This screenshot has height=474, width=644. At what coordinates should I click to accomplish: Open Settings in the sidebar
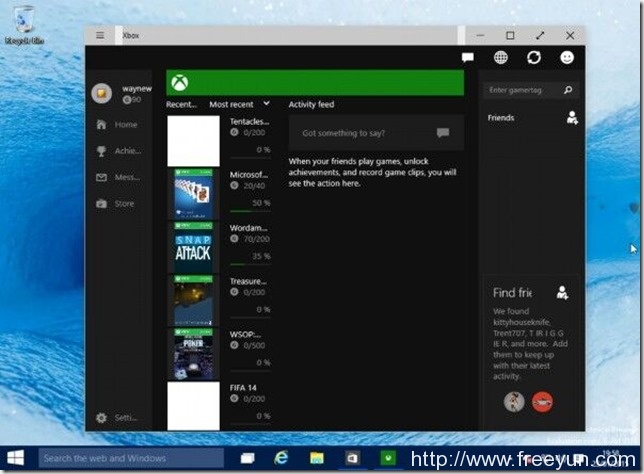tap(117, 418)
